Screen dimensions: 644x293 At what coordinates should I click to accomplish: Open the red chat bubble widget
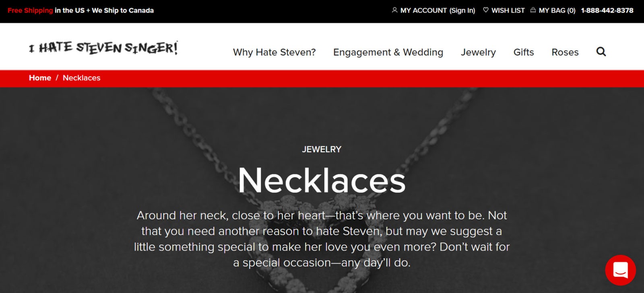tap(620, 270)
